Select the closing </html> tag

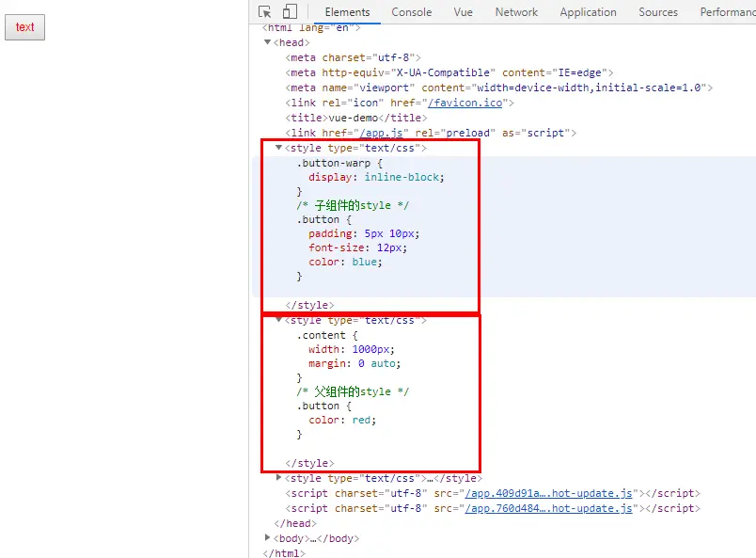[x=284, y=553]
